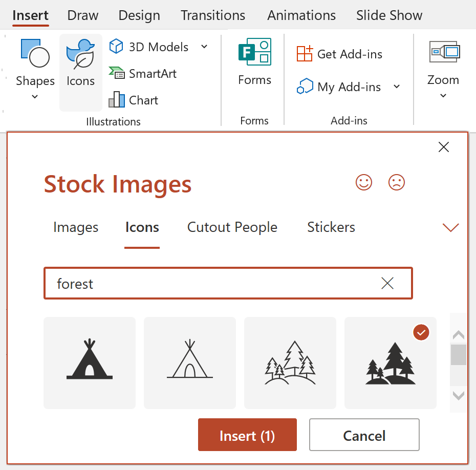Give negative feedback with frowning face
Viewport: 476px width, 470px height.
coord(396,182)
